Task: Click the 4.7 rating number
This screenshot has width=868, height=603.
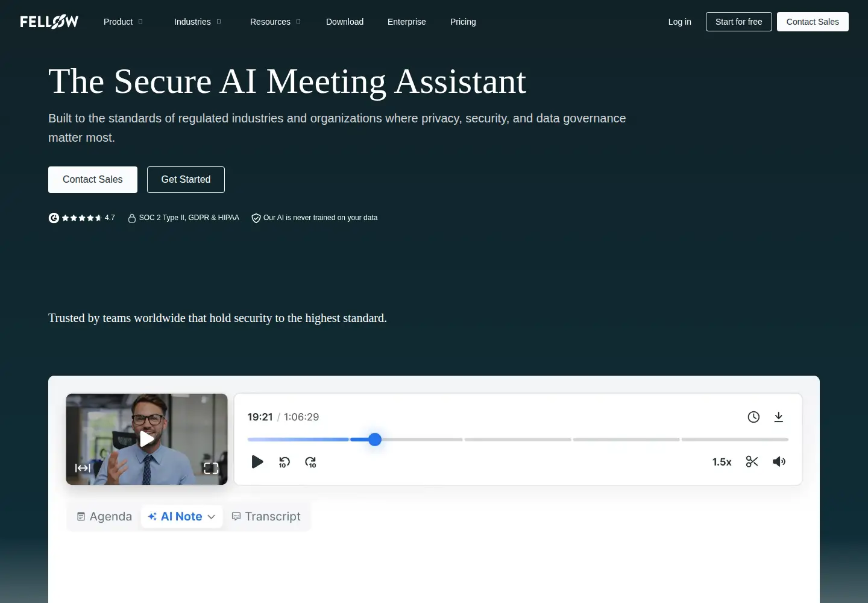Action: coord(110,218)
